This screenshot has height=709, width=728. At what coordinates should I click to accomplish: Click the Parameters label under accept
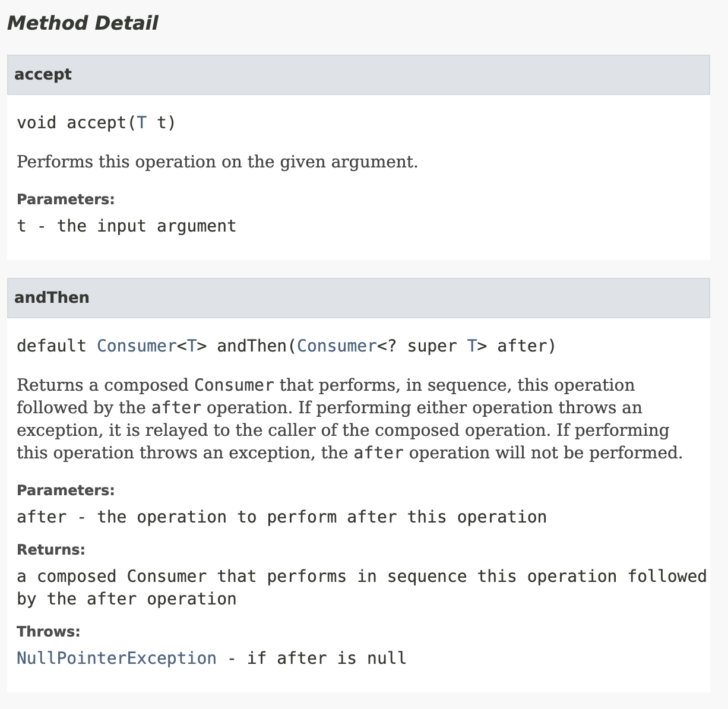click(65, 199)
